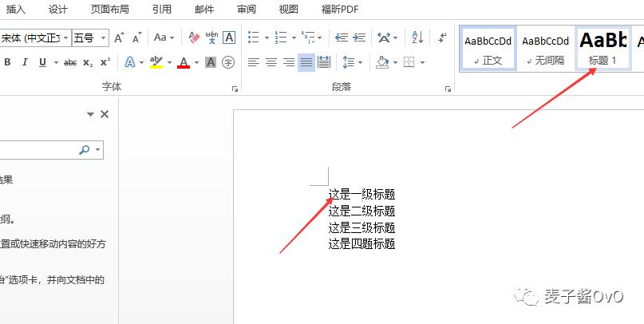
Task: Start a bulleted list
Action: [x=254, y=38]
